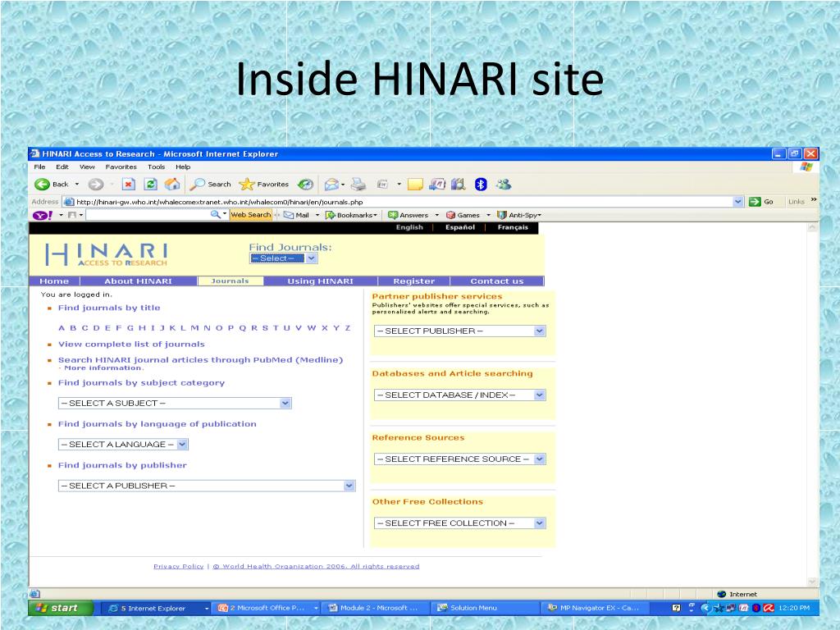Click the yellow note toolbar icon
This screenshot has height=630, width=840.
[x=415, y=185]
